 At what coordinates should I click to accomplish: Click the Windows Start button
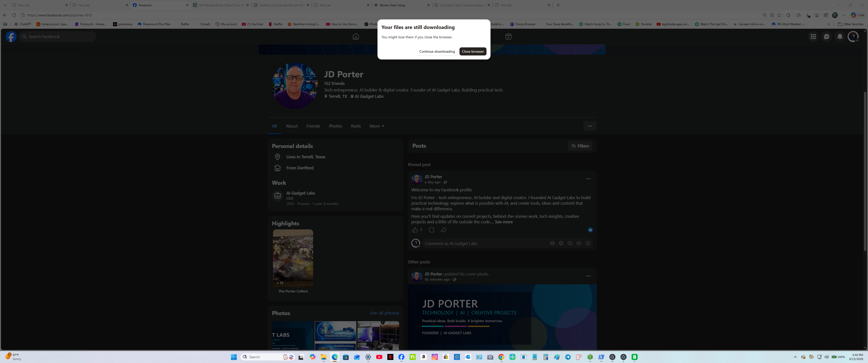click(x=233, y=357)
